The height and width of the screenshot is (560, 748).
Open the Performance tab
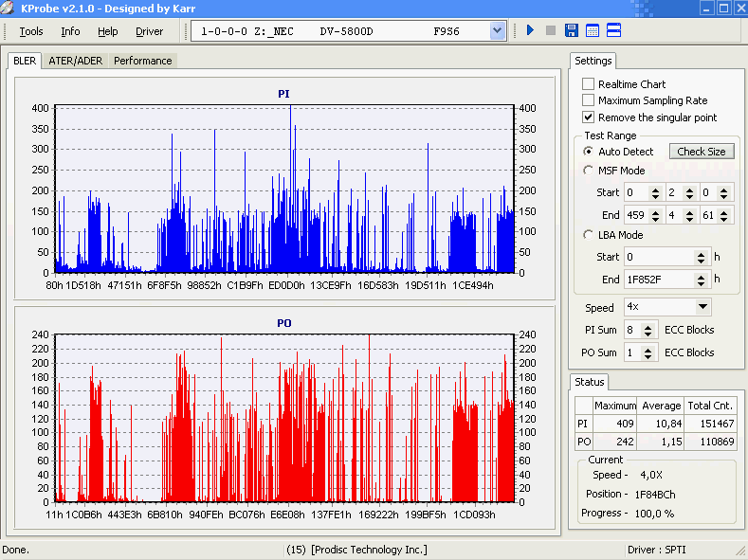coord(142,61)
